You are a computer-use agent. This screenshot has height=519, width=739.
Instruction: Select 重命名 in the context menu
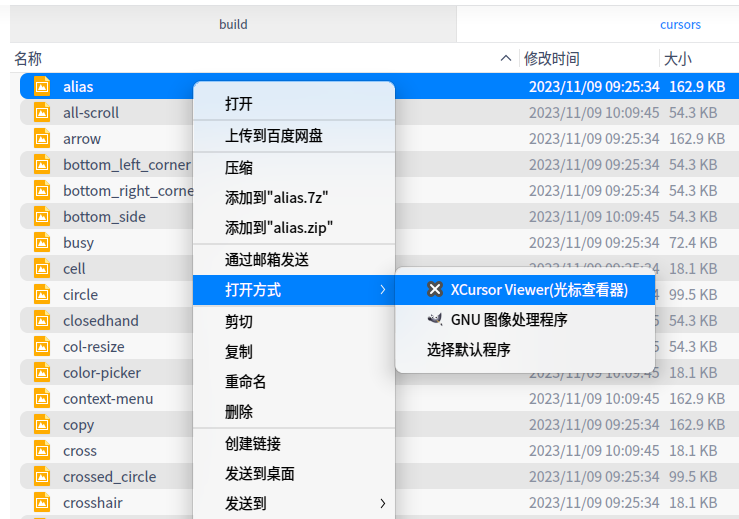pyautogui.click(x=246, y=382)
